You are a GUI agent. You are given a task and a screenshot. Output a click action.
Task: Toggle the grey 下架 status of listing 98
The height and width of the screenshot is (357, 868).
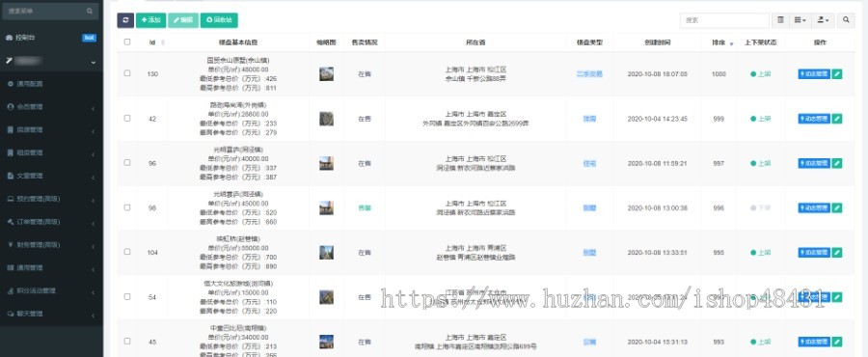pos(761,208)
